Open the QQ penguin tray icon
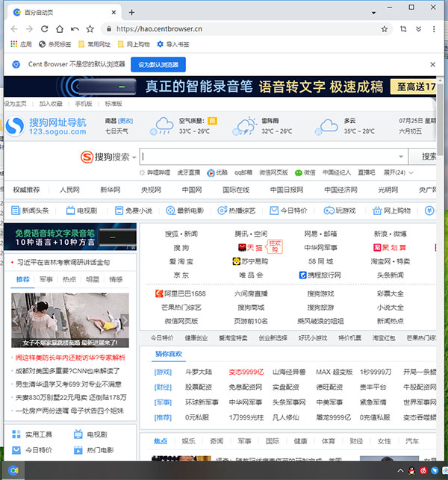The height and width of the screenshot is (480, 448). [411, 471]
